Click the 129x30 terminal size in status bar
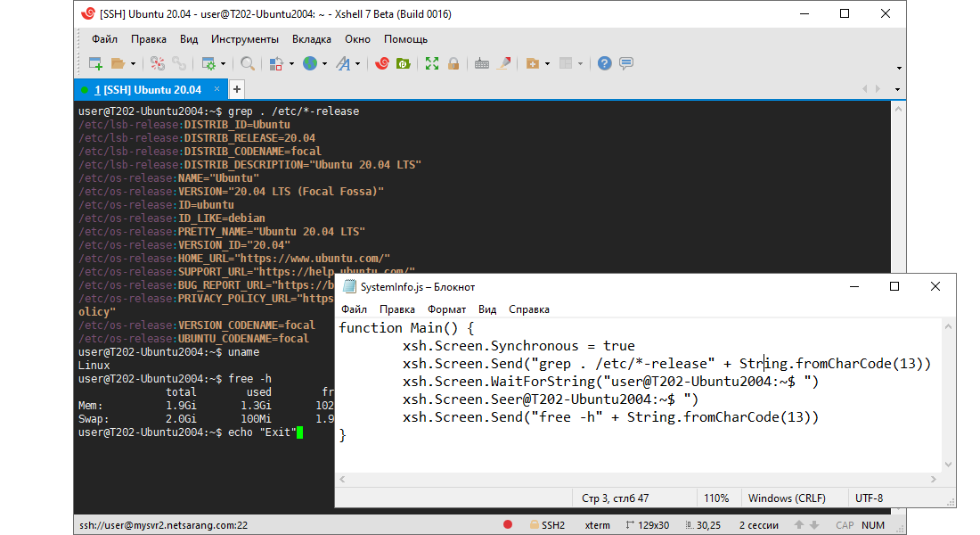 tap(647, 525)
